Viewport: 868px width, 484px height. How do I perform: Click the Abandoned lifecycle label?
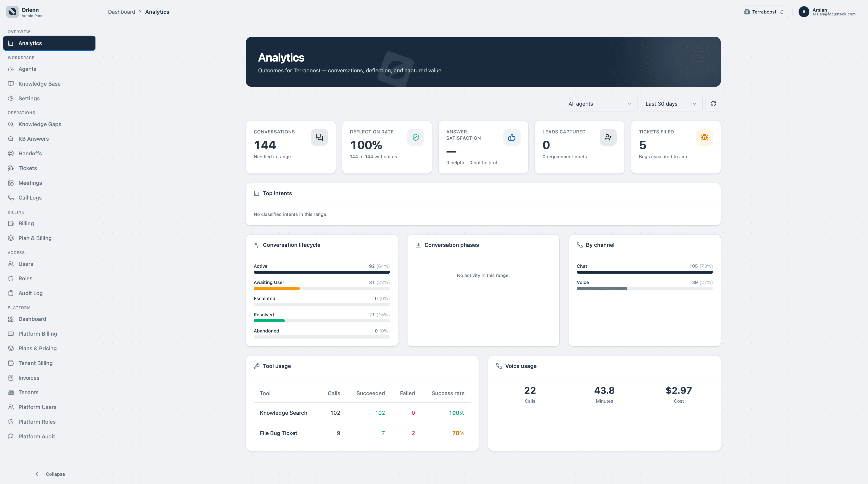click(x=266, y=331)
